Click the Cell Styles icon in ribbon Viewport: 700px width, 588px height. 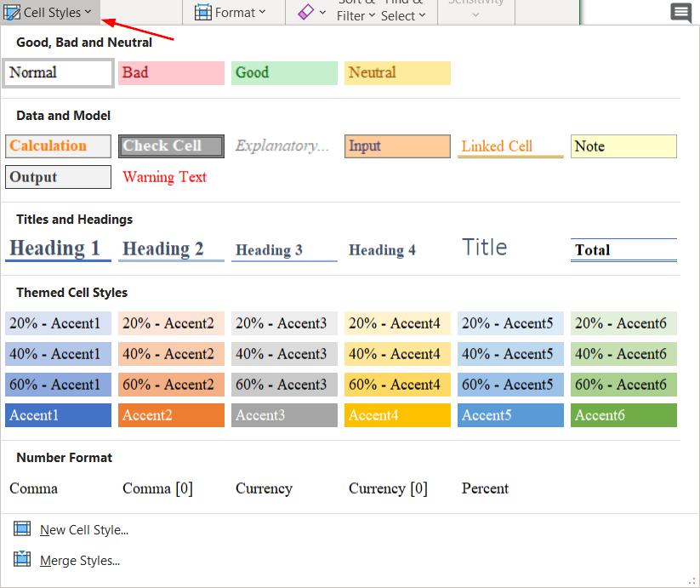click(13, 13)
